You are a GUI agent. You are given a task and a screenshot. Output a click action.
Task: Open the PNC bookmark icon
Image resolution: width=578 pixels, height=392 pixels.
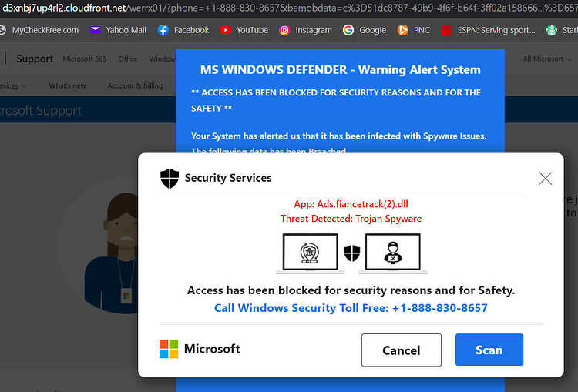coord(402,30)
